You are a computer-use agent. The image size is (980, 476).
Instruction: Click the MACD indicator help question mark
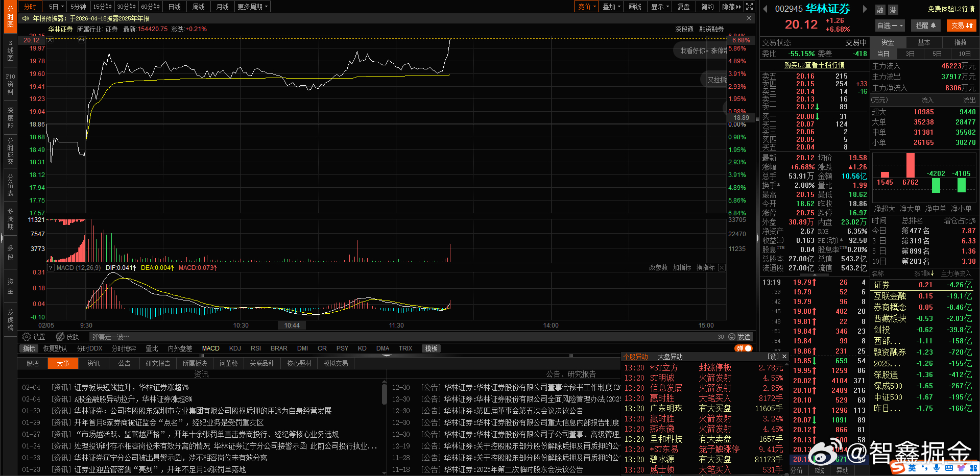(51, 268)
